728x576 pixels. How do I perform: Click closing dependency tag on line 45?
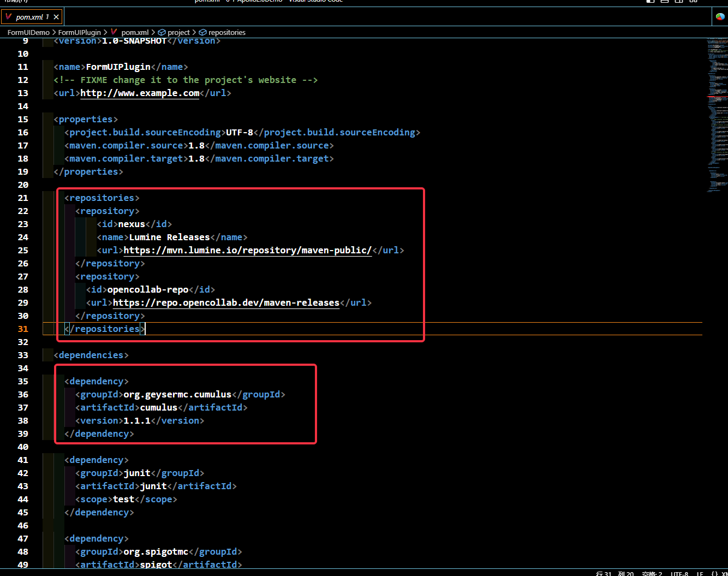pos(99,512)
